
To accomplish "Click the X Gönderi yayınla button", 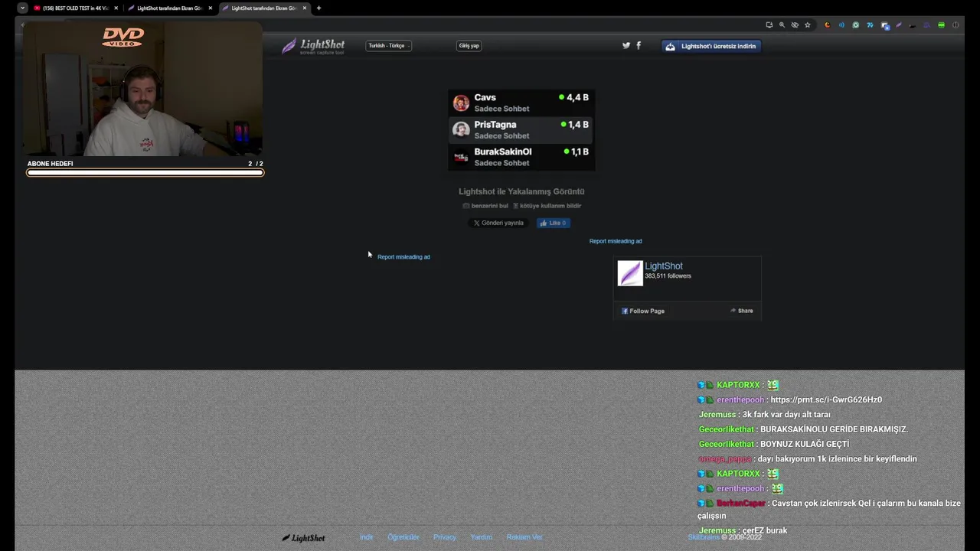I will (x=498, y=223).
